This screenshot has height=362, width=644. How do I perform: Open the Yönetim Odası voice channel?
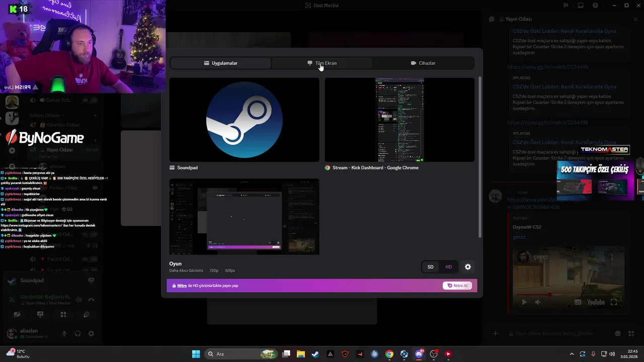click(x=63, y=125)
